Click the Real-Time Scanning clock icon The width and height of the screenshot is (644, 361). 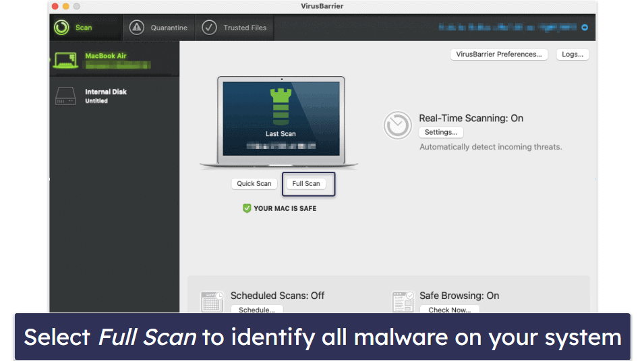(x=397, y=125)
